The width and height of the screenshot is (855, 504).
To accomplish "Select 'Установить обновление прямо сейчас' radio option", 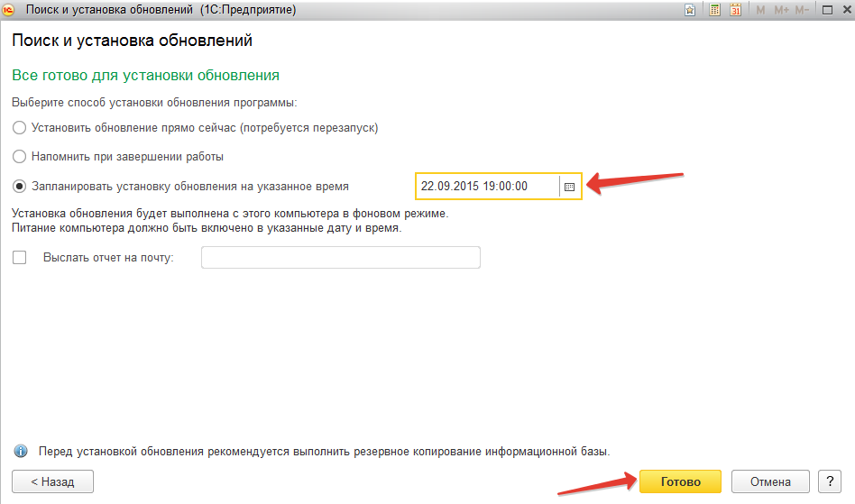I will (20, 127).
